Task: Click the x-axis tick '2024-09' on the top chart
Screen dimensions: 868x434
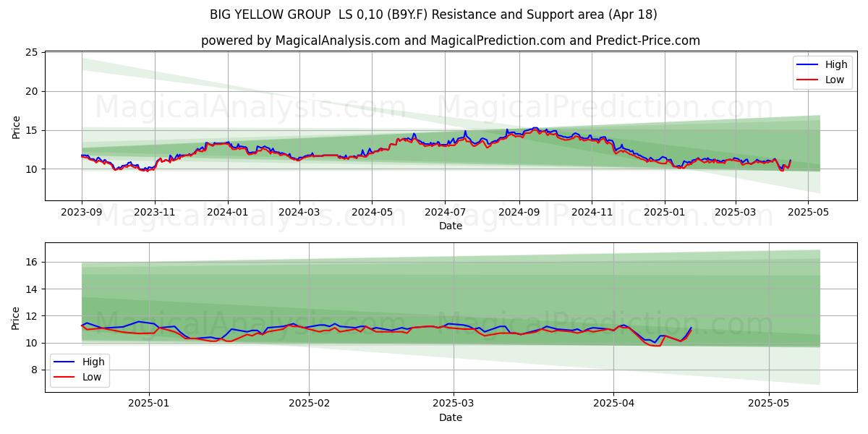Action: point(519,212)
